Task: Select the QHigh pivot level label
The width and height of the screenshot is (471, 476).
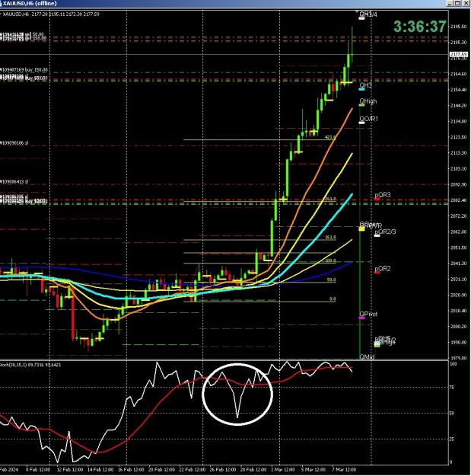Action: pyautogui.click(x=368, y=101)
